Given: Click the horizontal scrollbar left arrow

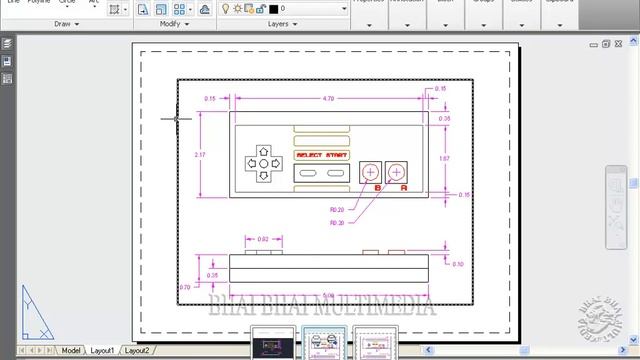Looking at the screenshot, I should click(428, 350).
